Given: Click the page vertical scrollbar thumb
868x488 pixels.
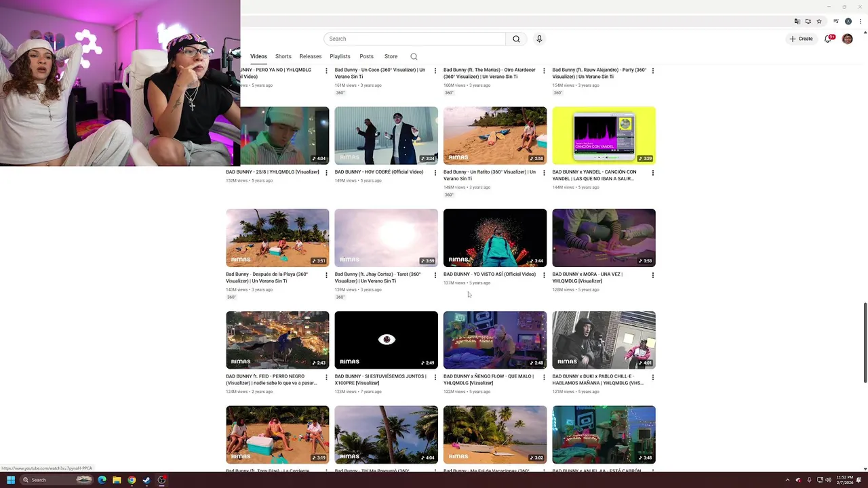Looking at the screenshot, I should click(x=865, y=342).
